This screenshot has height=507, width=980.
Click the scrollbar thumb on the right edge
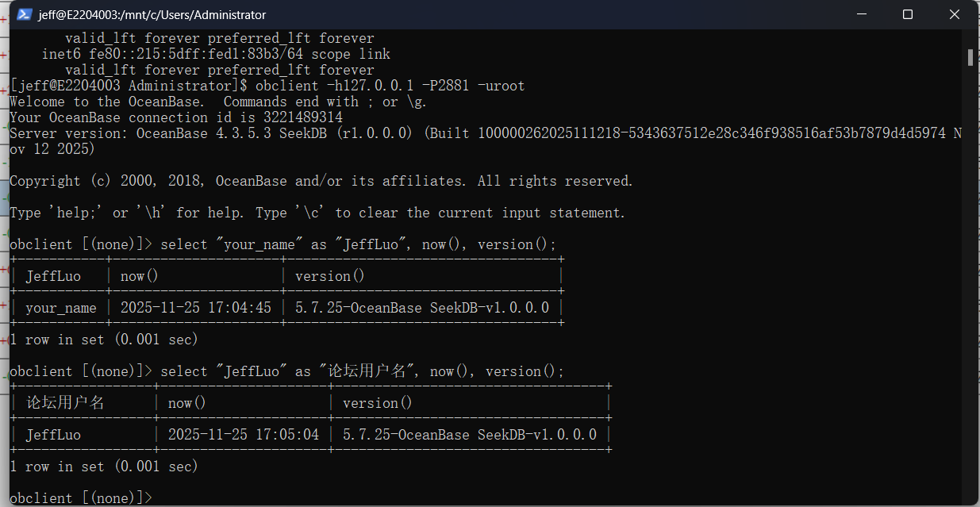coord(970,57)
